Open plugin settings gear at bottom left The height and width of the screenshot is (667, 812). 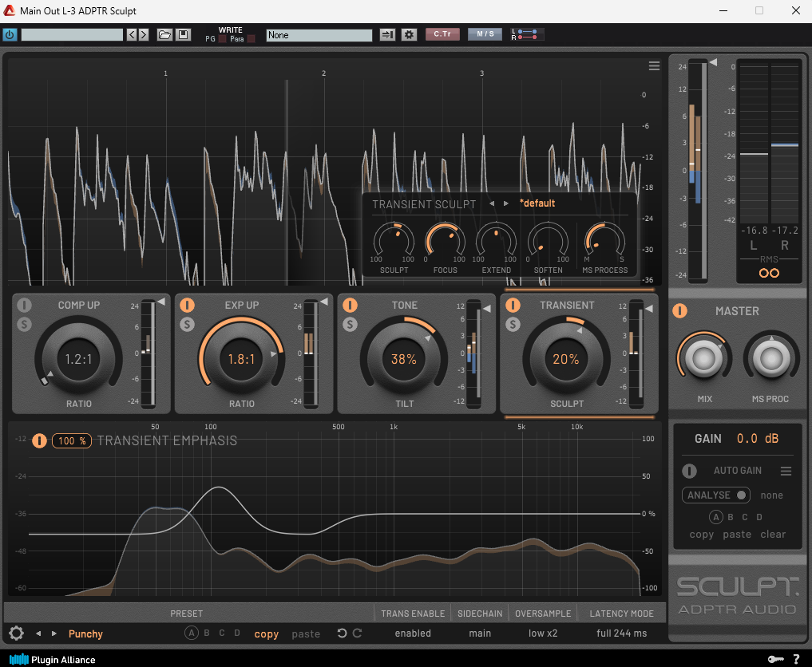(x=16, y=633)
